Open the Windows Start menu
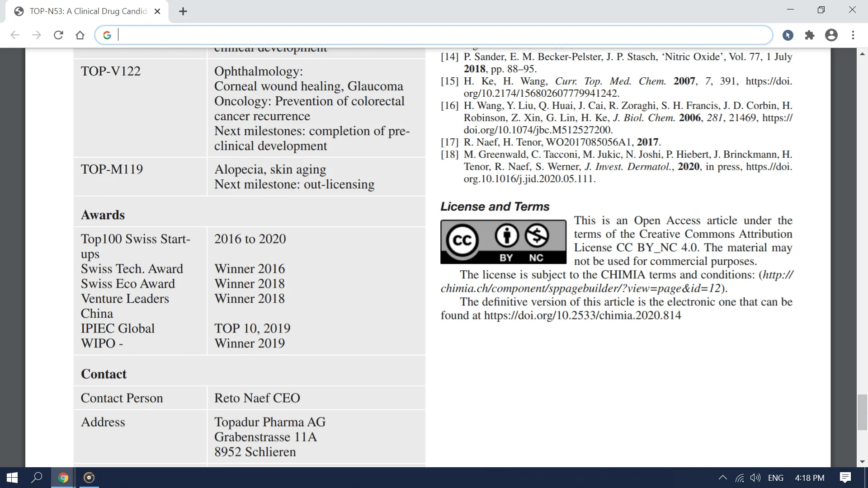 pyautogui.click(x=12, y=478)
